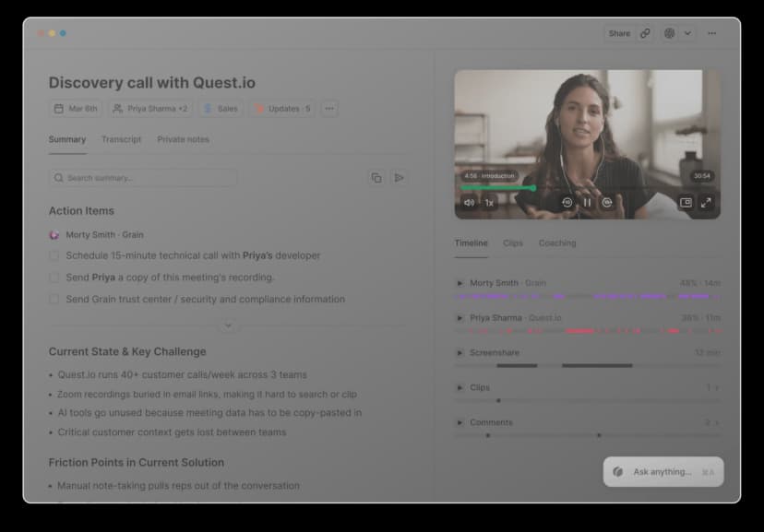
Task: Click 'Critical customer context gets lost' bullet
Action: (172, 432)
